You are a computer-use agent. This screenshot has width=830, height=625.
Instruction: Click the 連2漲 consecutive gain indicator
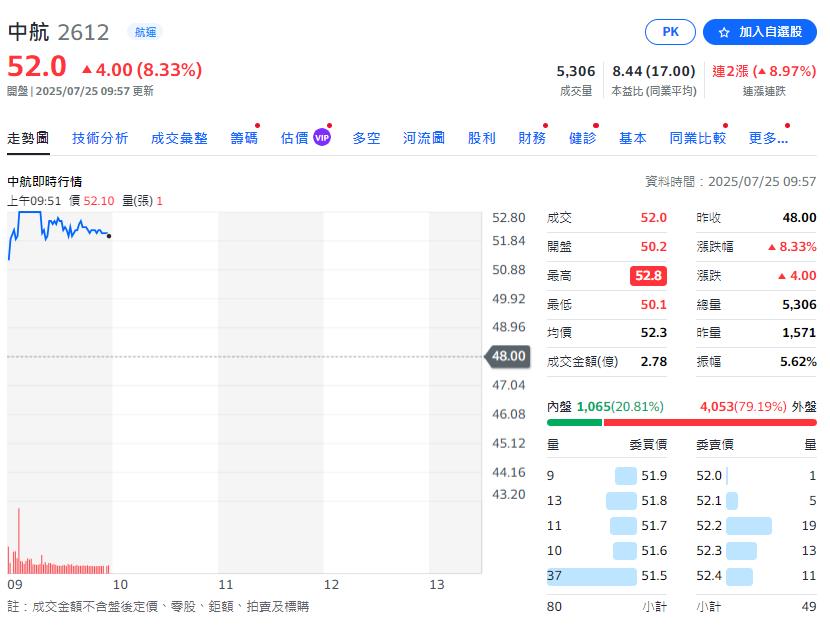point(764,71)
